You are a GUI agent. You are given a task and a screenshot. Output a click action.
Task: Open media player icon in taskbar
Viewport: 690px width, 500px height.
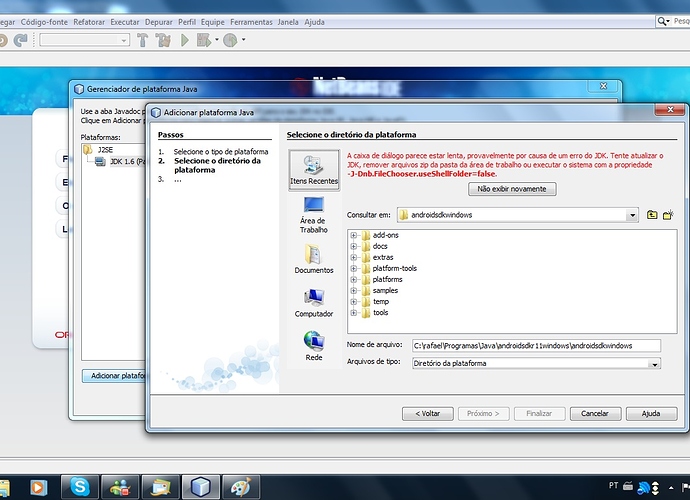click(39, 487)
